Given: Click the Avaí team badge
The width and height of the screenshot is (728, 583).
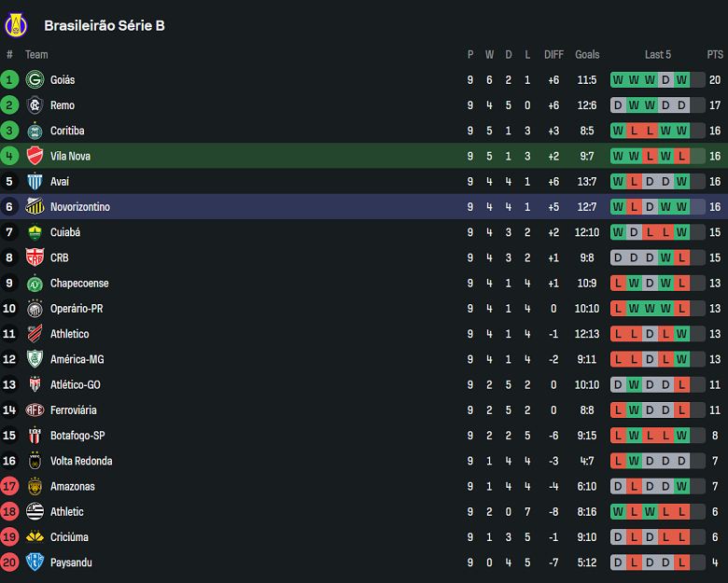Looking at the screenshot, I should (35, 181).
